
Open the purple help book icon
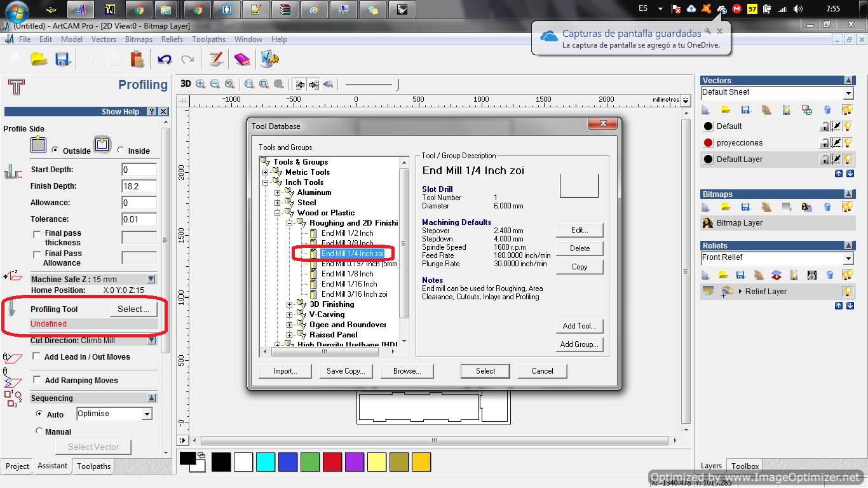[242, 59]
